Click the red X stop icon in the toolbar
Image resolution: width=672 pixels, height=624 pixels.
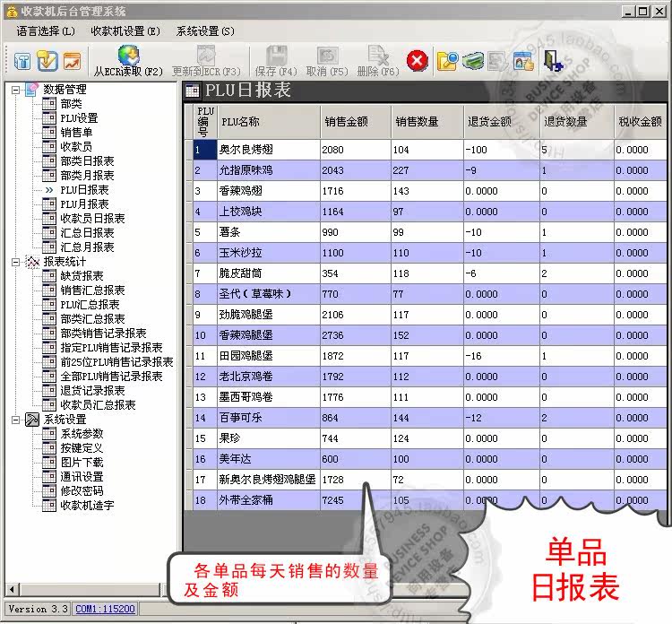coord(417,60)
